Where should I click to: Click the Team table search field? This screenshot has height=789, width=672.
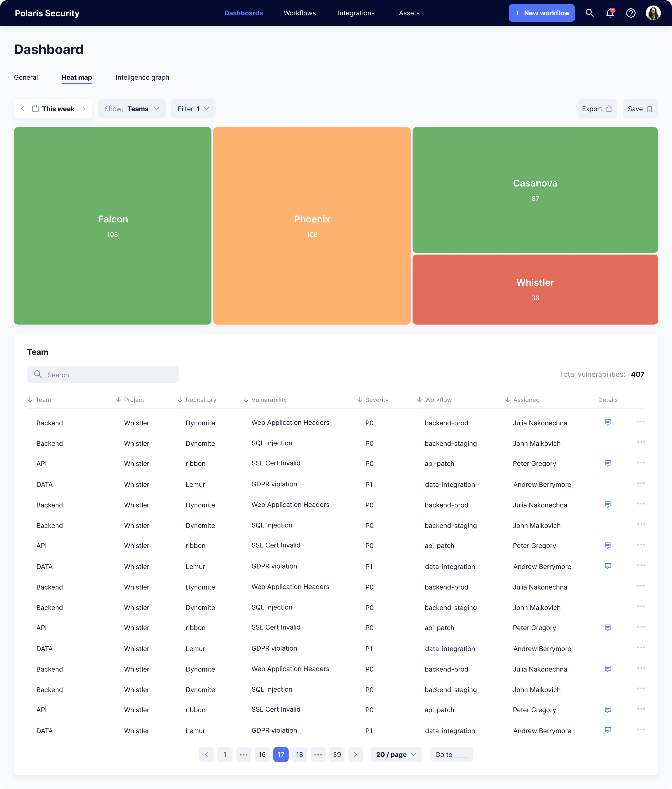pyautogui.click(x=103, y=374)
